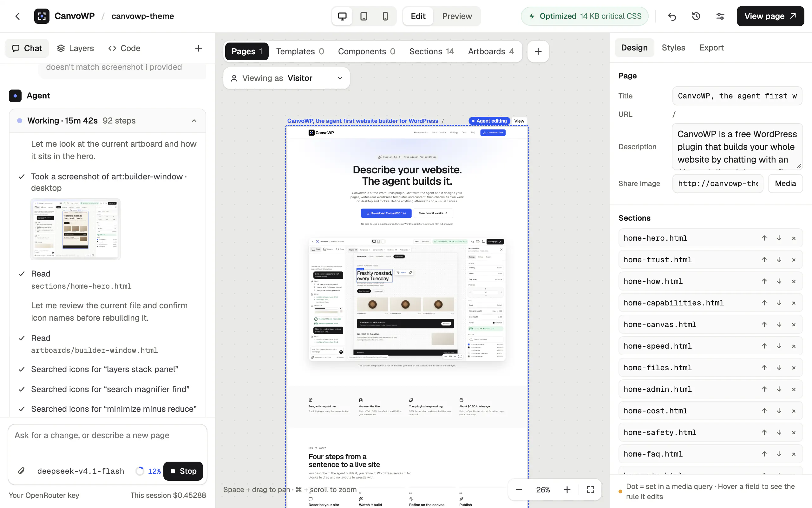This screenshot has height=508, width=812.
Task: Remove the home-how.html section
Action: coord(794,282)
